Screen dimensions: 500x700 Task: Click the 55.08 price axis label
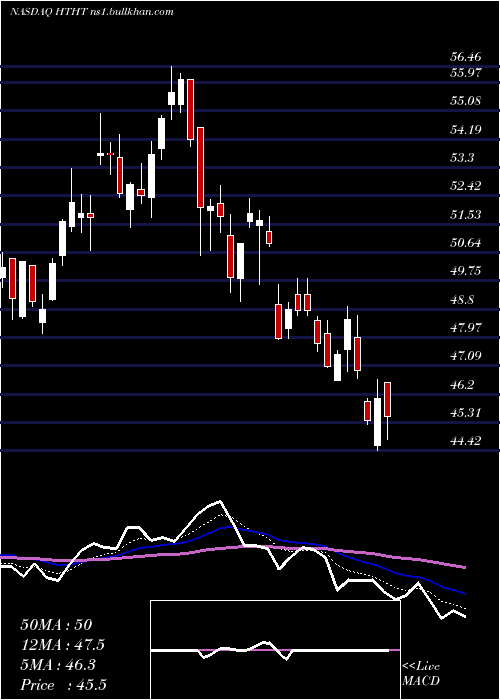point(466,101)
